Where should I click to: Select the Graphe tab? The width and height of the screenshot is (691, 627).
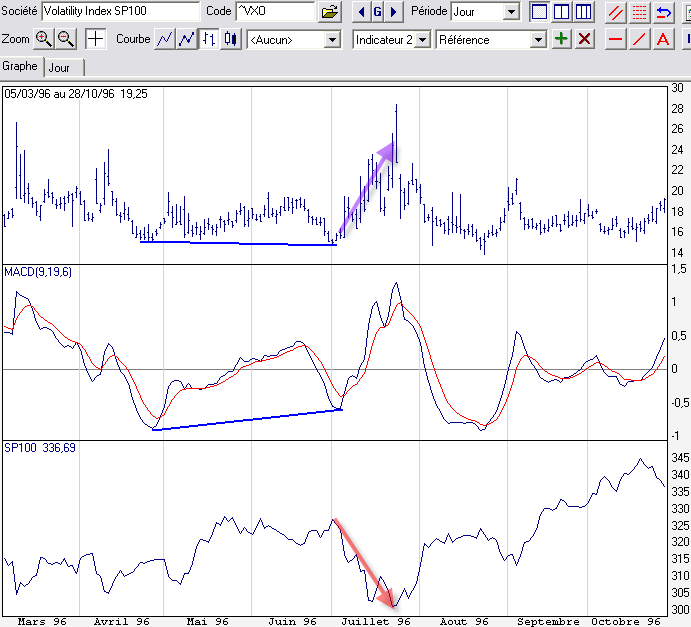click(x=20, y=66)
